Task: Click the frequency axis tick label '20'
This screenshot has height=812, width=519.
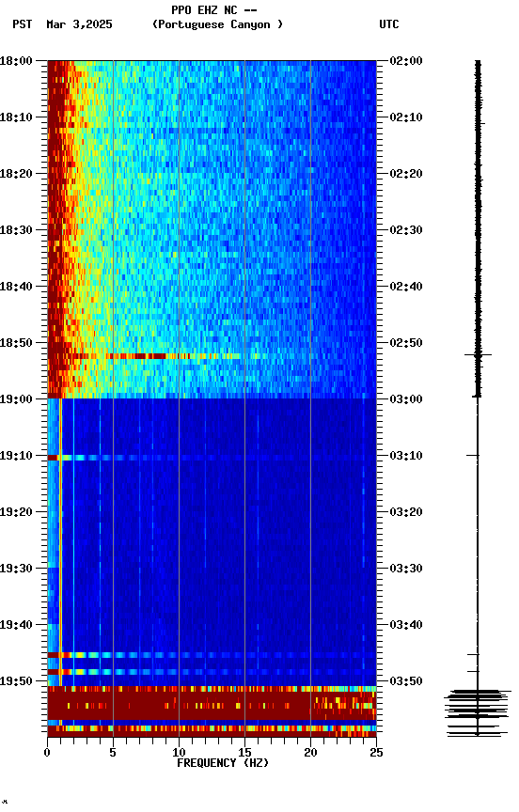Action: pyautogui.click(x=310, y=753)
